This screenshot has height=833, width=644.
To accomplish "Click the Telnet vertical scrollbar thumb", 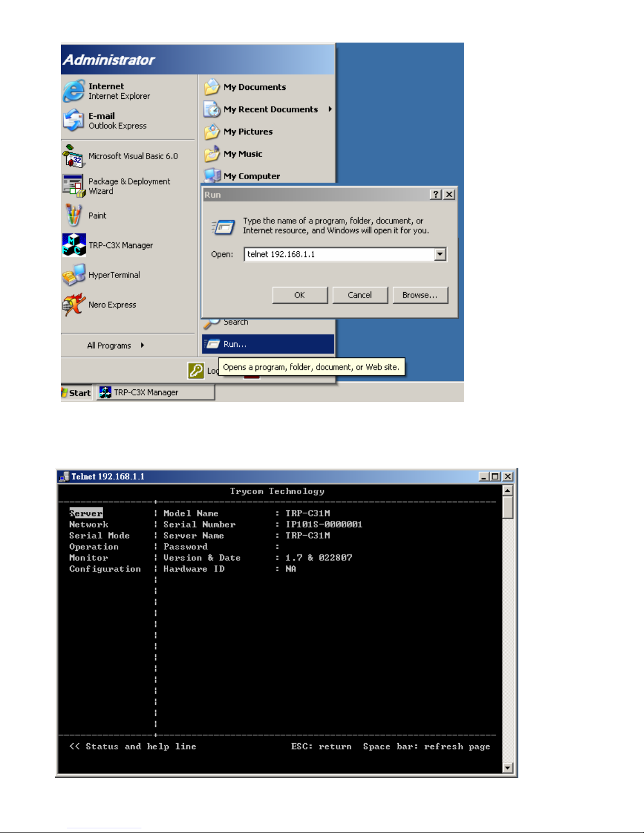I will 507,507.
